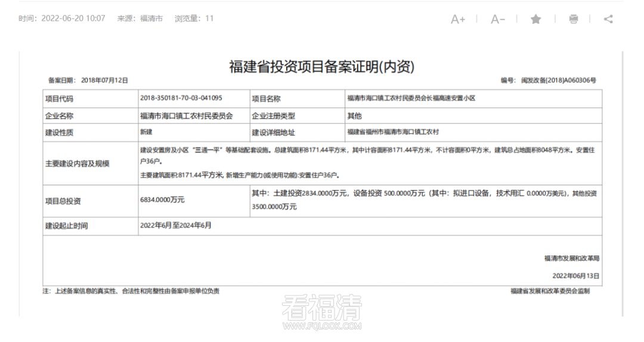Print the page using printer icon
This screenshot has width=644, height=342.
tap(573, 19)
